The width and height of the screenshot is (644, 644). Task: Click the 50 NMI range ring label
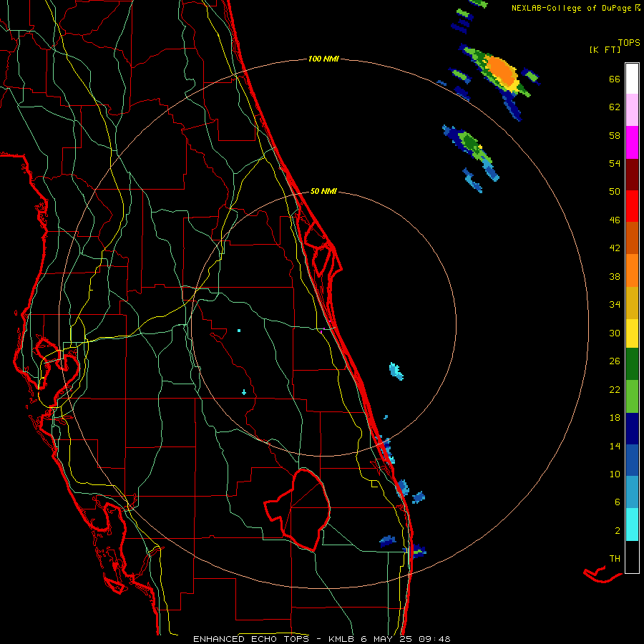pos(323,191)
